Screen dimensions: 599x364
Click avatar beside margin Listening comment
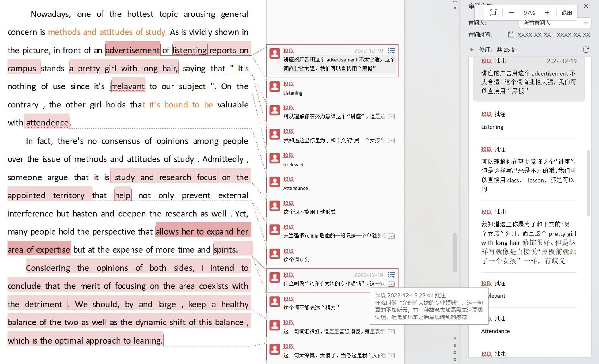(x=275, y=86)
